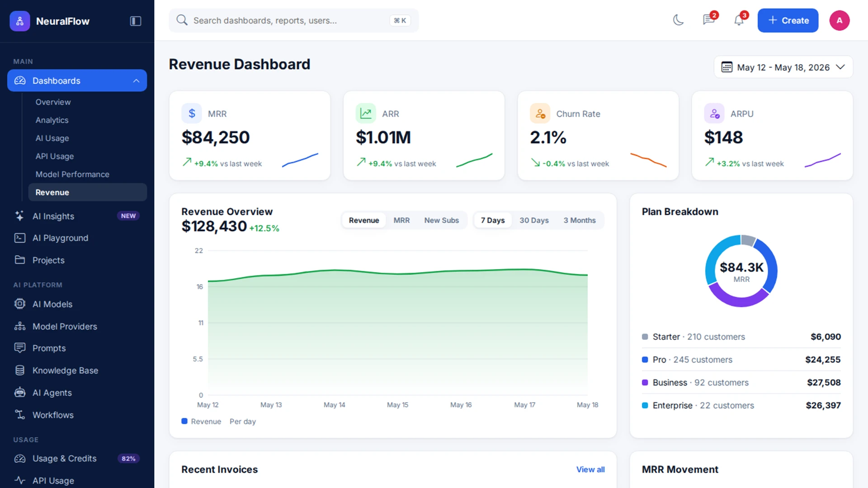
Task: Click the AI Models chip icon
Action: [x=20, y=304]
